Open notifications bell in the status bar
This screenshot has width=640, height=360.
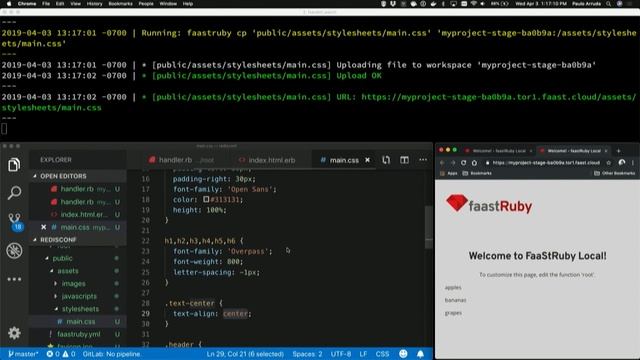tap(420, 354)
